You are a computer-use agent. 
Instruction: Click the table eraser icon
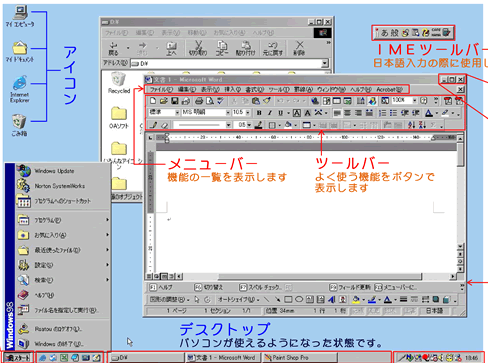click(x=165, y=125)
